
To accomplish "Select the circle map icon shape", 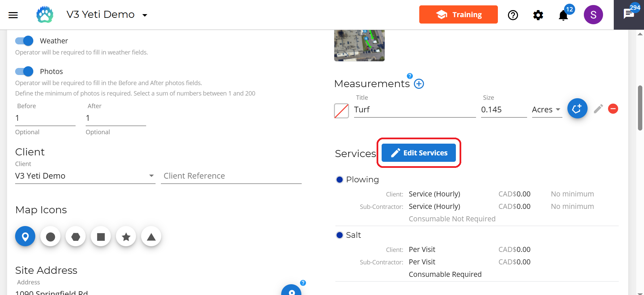I will point(50,237).
